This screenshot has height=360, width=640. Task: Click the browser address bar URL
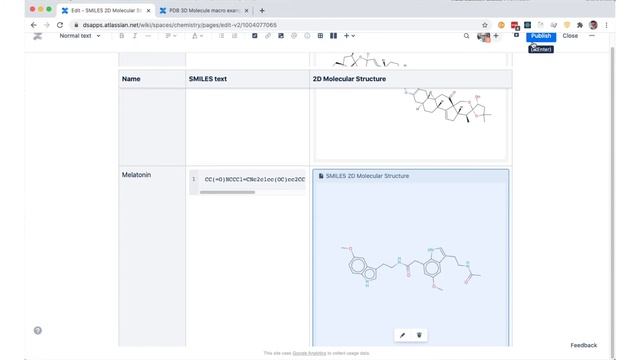tap(180, 25)
